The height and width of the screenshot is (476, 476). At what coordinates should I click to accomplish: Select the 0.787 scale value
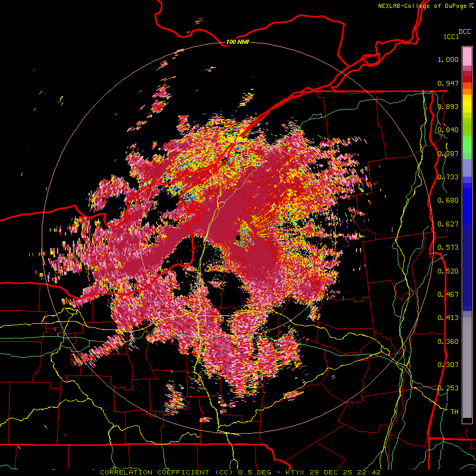(x=448, y=153)
